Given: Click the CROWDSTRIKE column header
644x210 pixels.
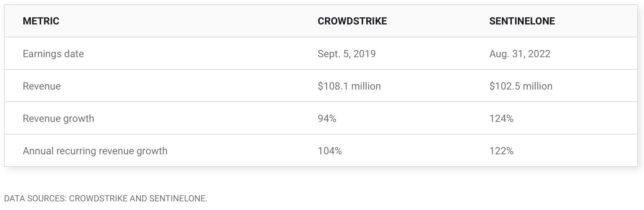Looking at the screenshot, I should pos(352,21).
